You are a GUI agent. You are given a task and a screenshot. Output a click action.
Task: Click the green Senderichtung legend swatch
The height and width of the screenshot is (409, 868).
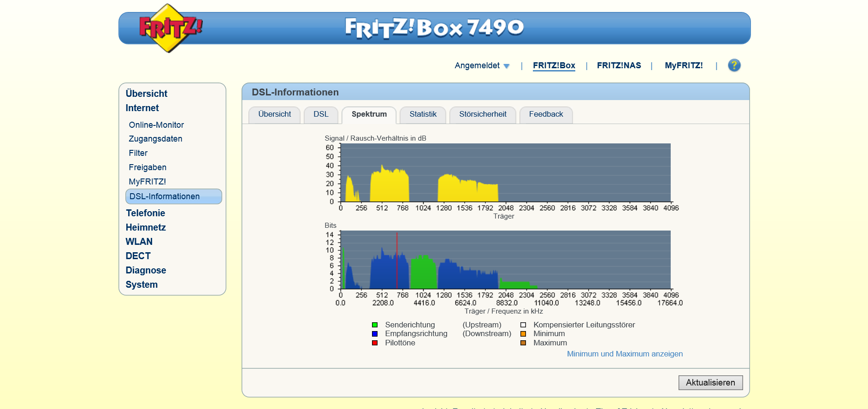tap(375, 325)
